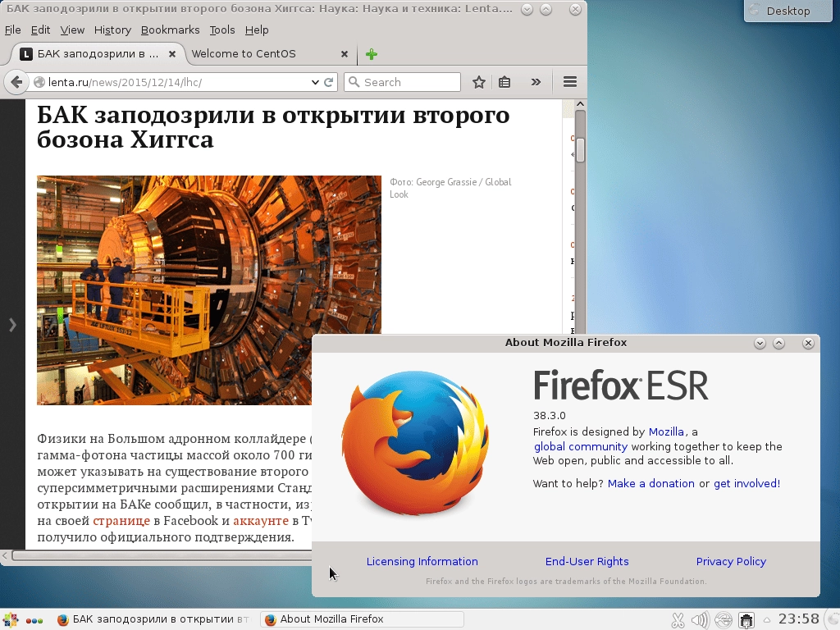The image size is (840, 630).
Task: Open the View menu
Action: coord(72,30)
